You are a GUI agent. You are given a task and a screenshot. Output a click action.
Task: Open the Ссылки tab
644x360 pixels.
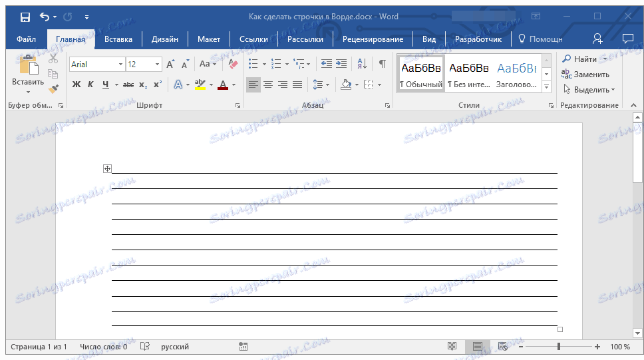253,39
